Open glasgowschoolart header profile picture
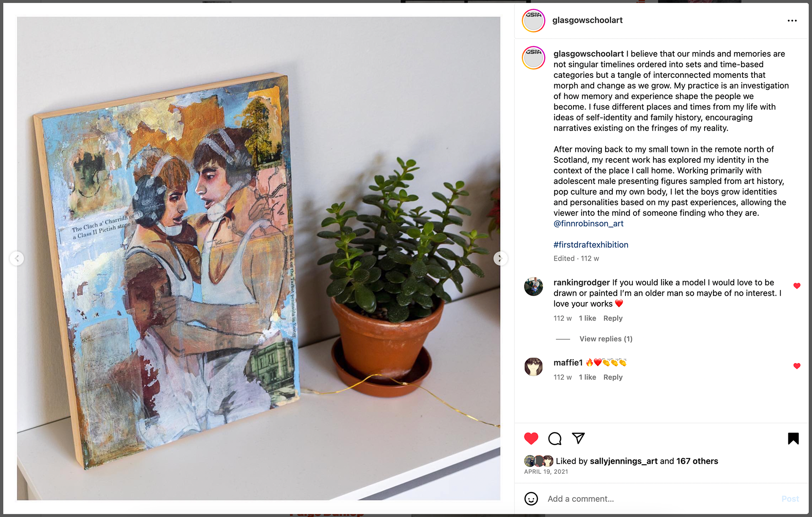Screen dimensions: 812x517 533,21
